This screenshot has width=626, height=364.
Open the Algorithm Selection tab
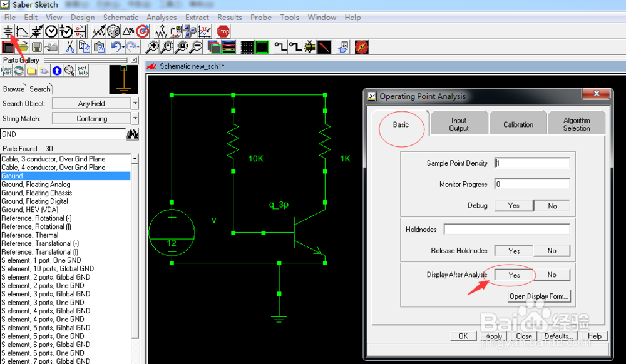577,124
